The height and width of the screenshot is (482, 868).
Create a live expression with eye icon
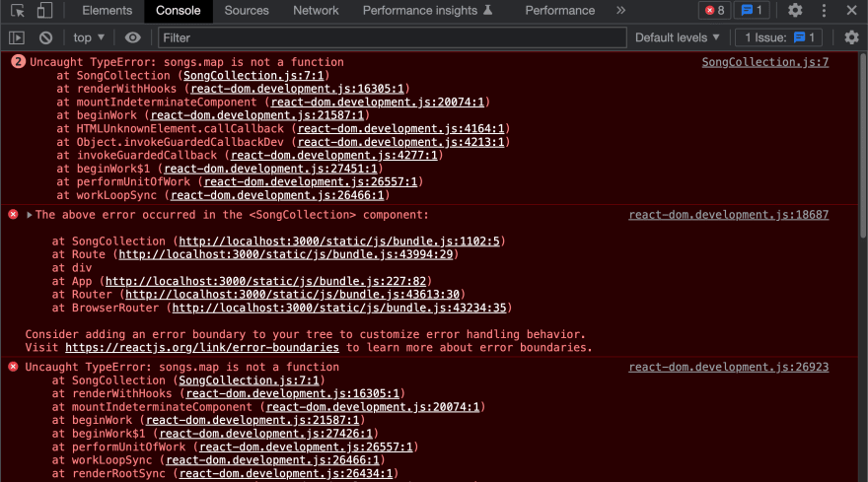coord(133,37)
